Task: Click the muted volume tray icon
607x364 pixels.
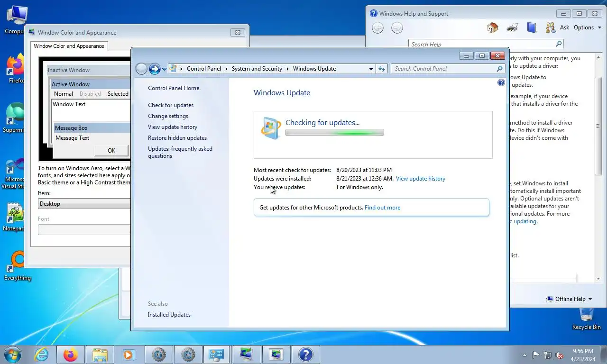Action: pyautogui.click(x=559, y=355)
